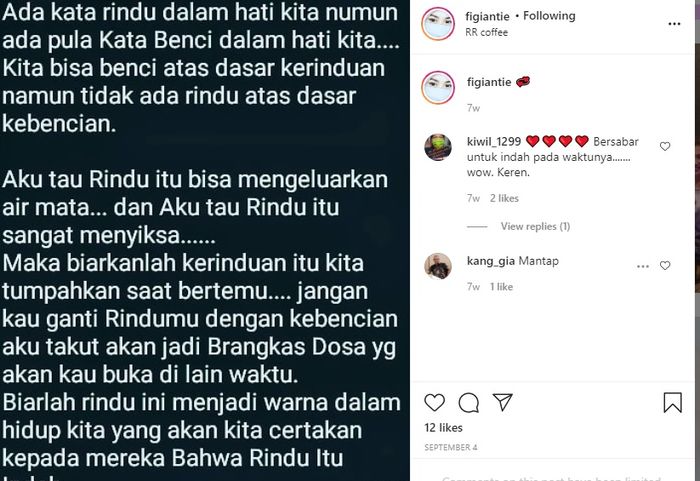Open options for kang_gia comment
700x481 pixels.
pyautogui.click(x=643, y=266)
